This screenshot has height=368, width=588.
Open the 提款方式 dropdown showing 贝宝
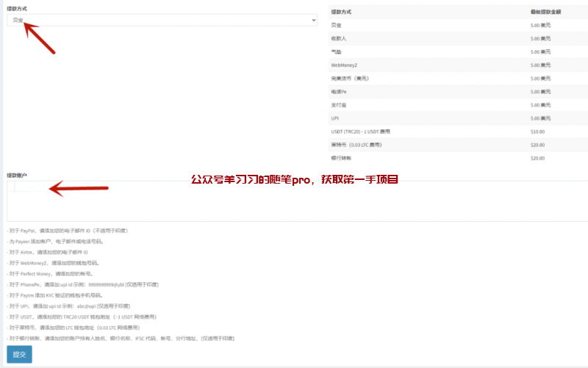pos(162,20)
